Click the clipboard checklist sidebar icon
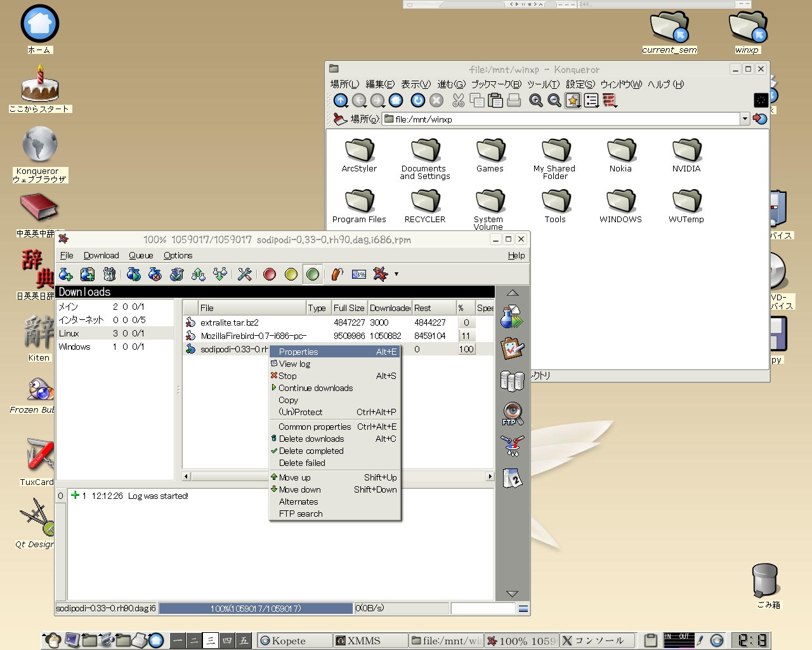This screenshot has width=812, height=650. click(513, 348)
